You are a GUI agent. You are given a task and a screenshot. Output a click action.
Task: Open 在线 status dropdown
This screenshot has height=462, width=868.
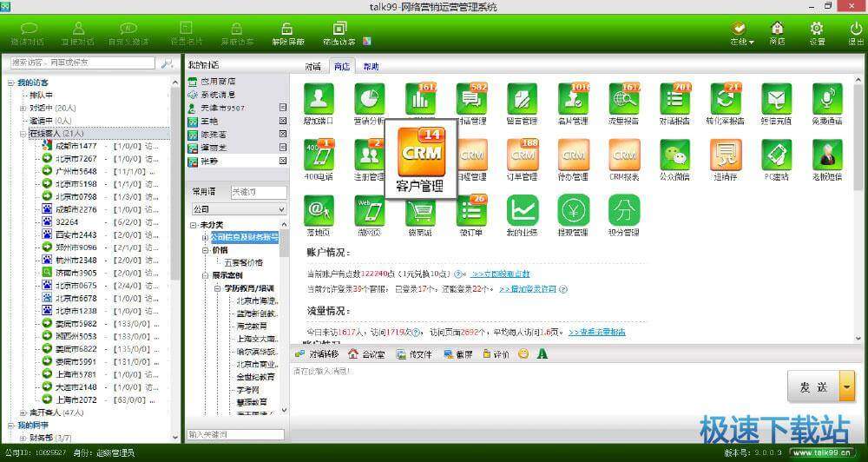click(741, 34)
